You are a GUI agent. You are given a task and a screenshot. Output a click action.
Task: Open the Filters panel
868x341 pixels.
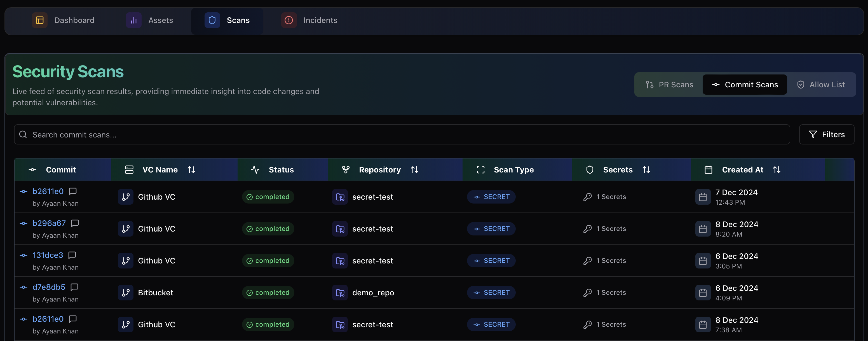[x=827, y=135]
